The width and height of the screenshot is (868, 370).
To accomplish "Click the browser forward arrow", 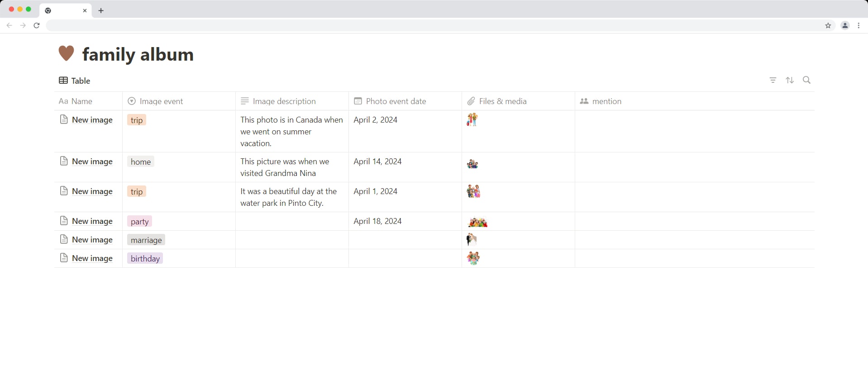I will point(23,25).
